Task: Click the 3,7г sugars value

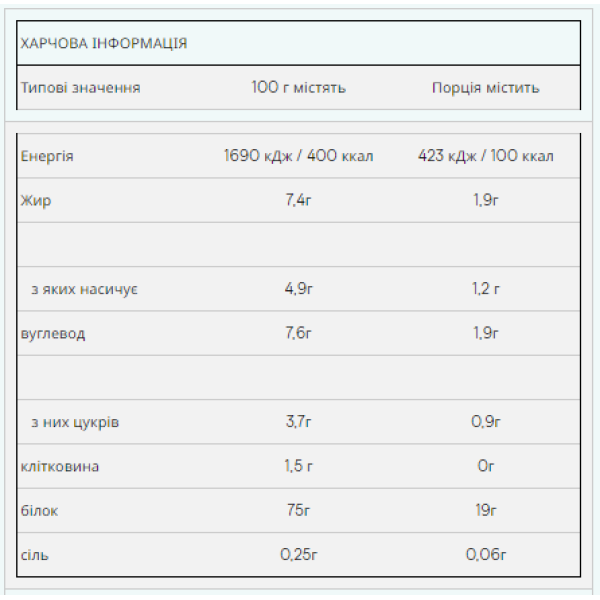Action: click(x=299, y=422)
